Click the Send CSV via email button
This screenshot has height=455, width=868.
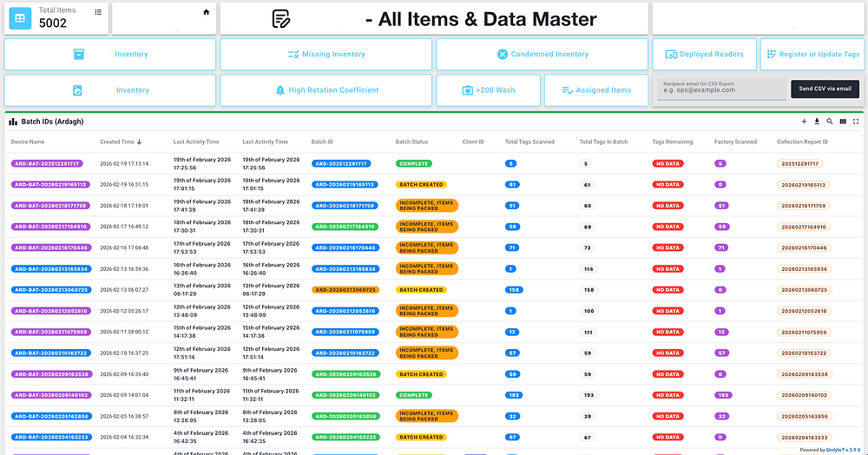(825, 89)
